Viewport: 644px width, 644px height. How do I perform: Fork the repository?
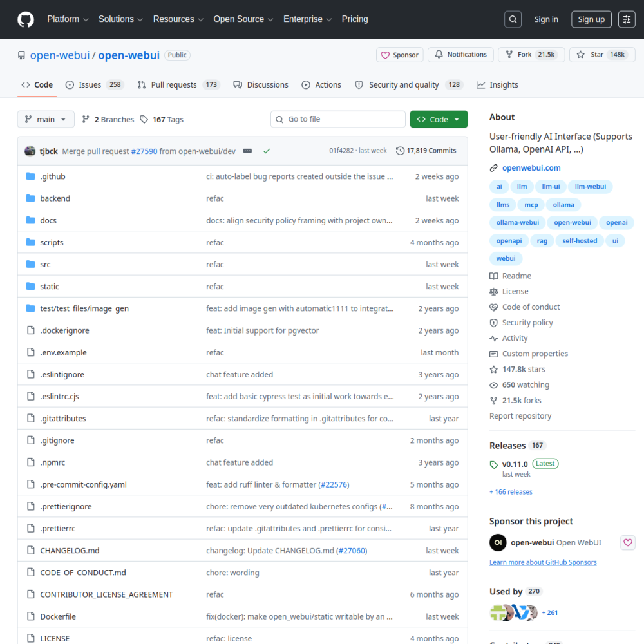[531, 55]
